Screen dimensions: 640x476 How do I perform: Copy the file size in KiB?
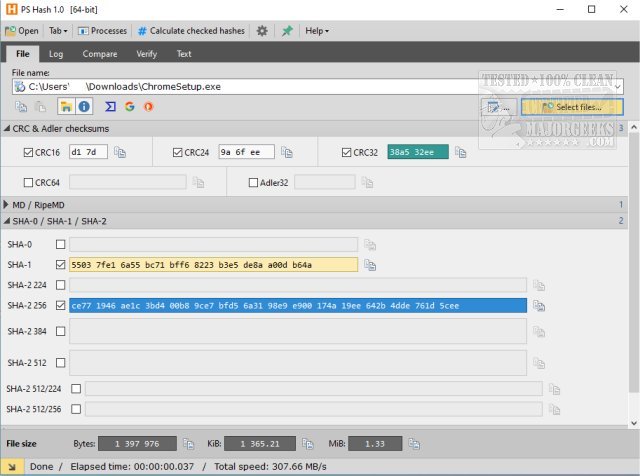coord(307,444)
